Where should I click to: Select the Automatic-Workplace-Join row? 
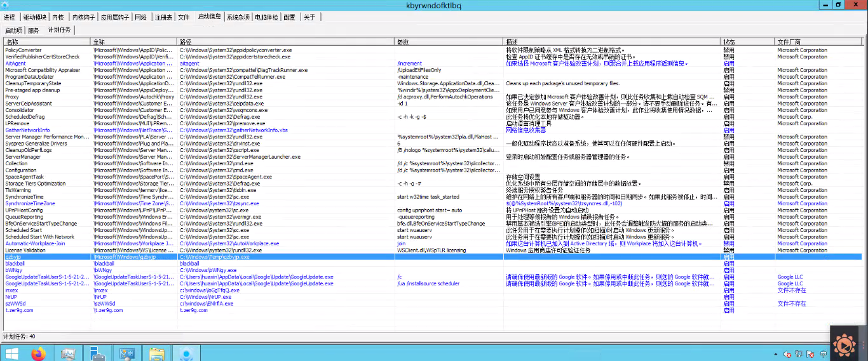[432, 243]
